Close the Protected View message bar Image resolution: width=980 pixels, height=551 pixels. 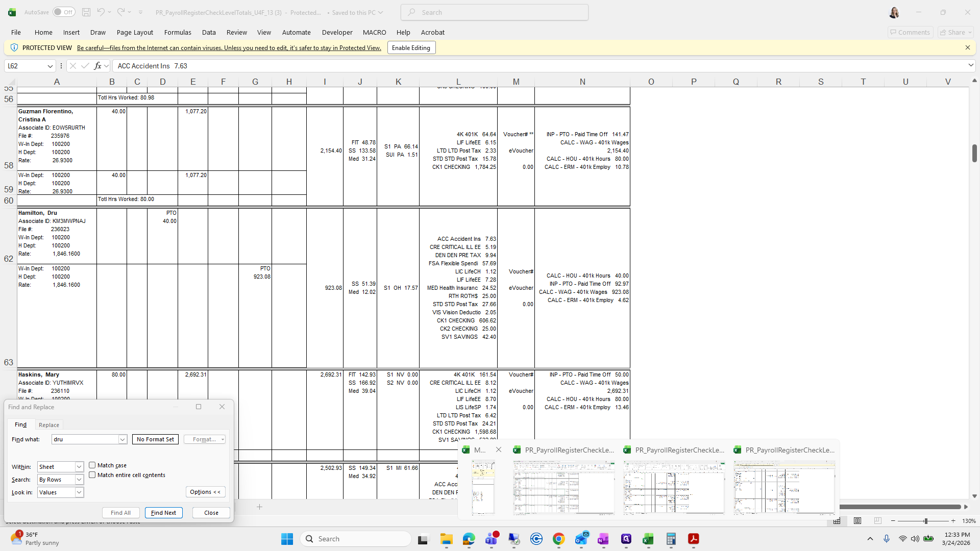[967, 47]
